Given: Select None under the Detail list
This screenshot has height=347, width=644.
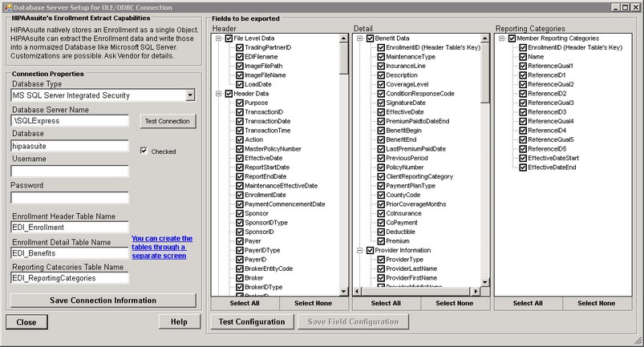Looking at the screenshot, I should [455, 303].
